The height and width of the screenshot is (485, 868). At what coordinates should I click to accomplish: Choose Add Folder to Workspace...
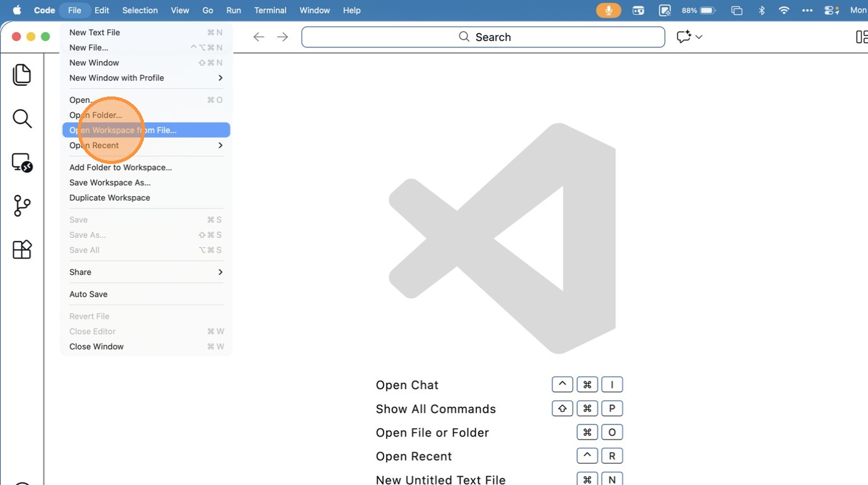[x=146, y=167]
